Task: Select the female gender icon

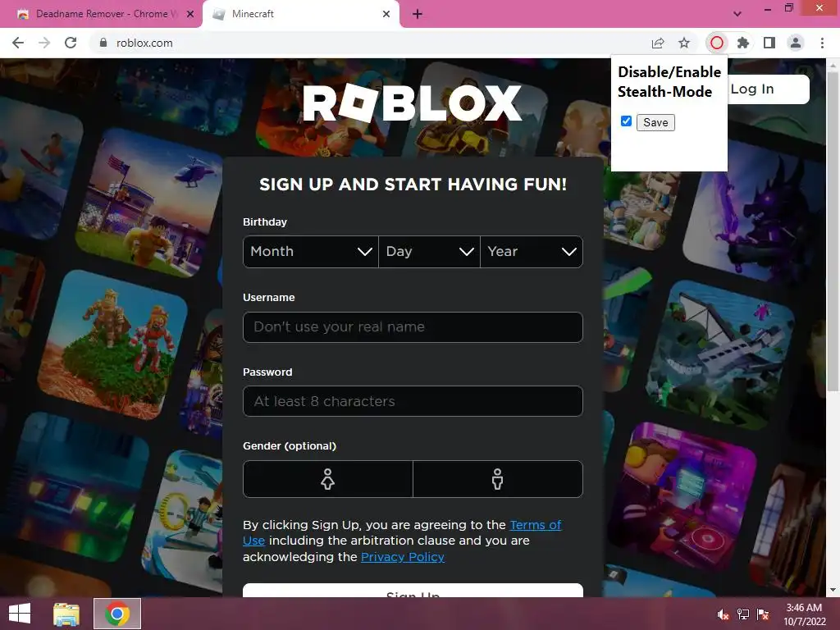Action: 328,479
